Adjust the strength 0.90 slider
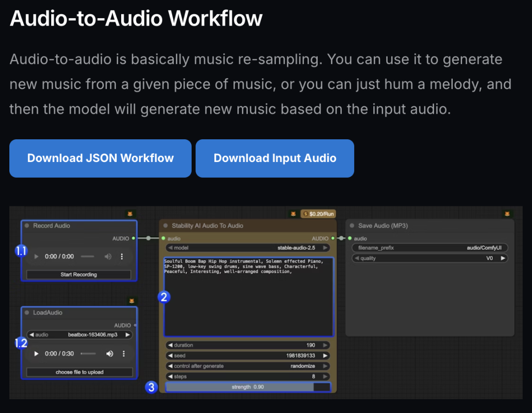This screenshot has width=532, height=413. (248, 387)
